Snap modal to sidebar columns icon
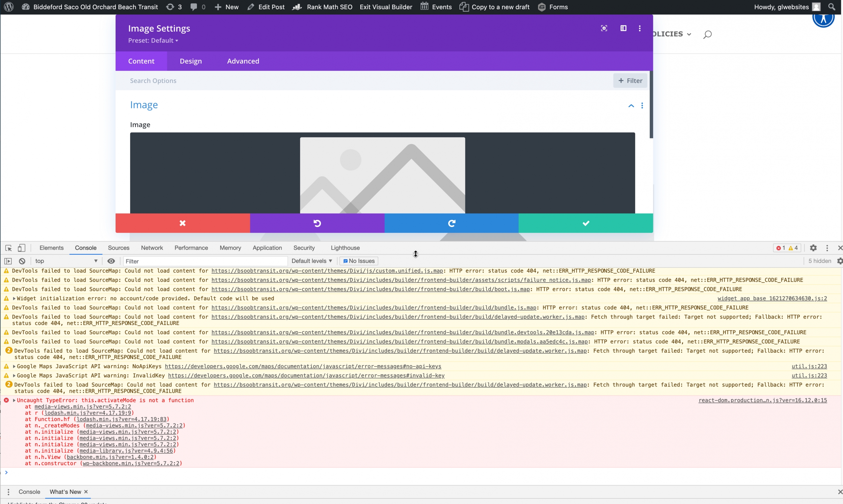Screen dimensions: 843x504 tap(623, 28)
